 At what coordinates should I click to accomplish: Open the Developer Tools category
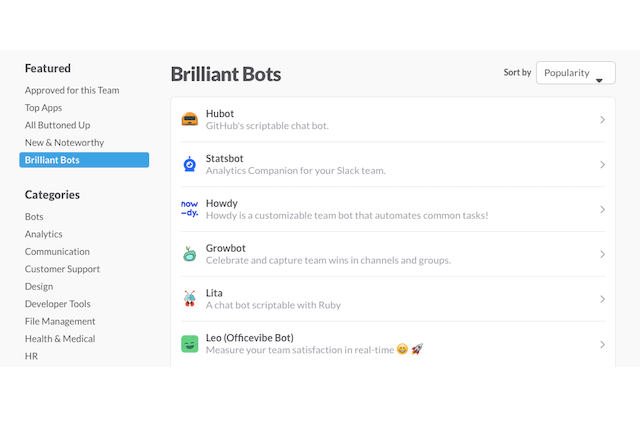(x=58, y=304)
